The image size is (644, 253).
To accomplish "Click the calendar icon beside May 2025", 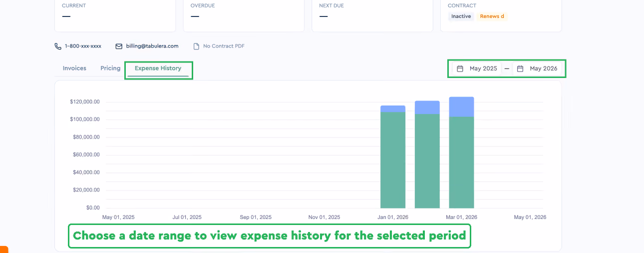I will (460, 68).
